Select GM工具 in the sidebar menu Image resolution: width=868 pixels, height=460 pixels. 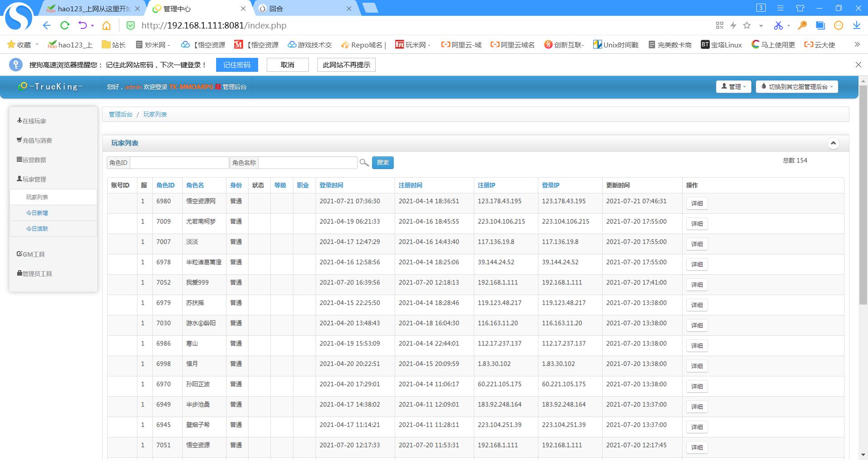(x=31, y=254)
